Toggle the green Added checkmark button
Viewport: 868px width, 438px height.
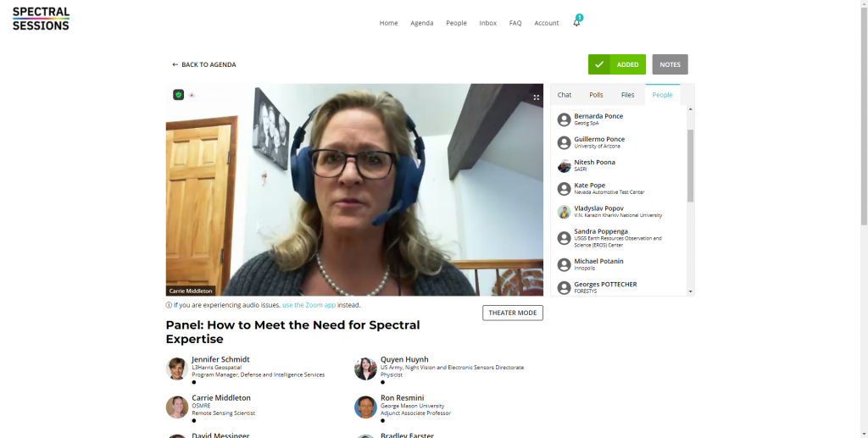tap(617, 64)
